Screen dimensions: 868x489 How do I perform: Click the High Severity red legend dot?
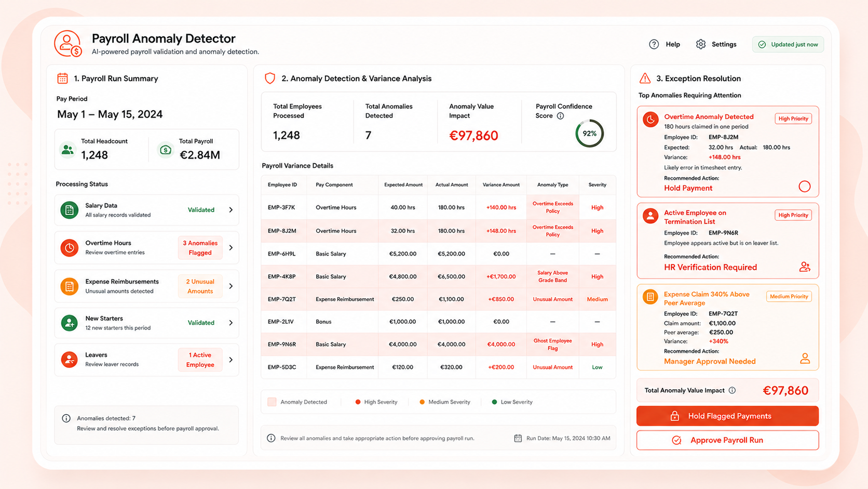358,402
